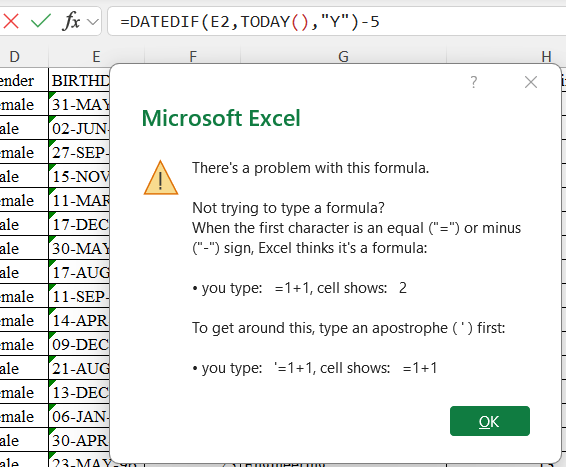
Task: Click the cell showing 21-AUG
Action: (x=79, y=368)
